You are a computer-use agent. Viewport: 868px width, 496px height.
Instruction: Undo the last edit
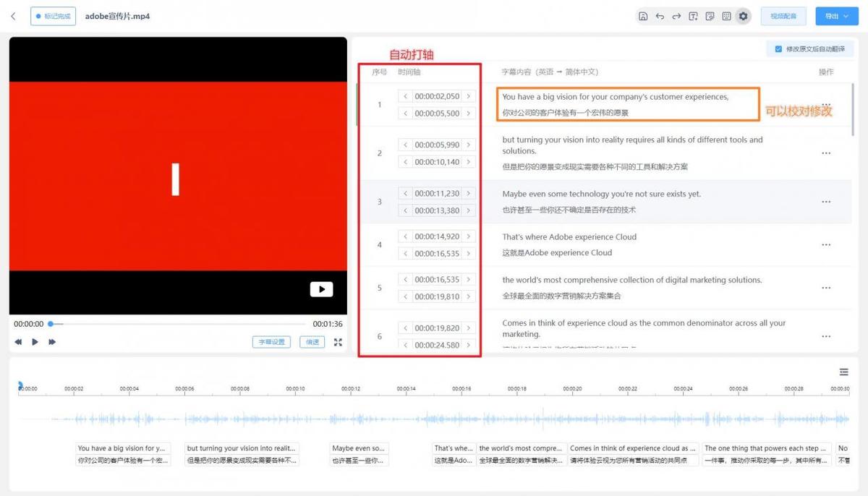pyautogui.click(x=660, y=16)
